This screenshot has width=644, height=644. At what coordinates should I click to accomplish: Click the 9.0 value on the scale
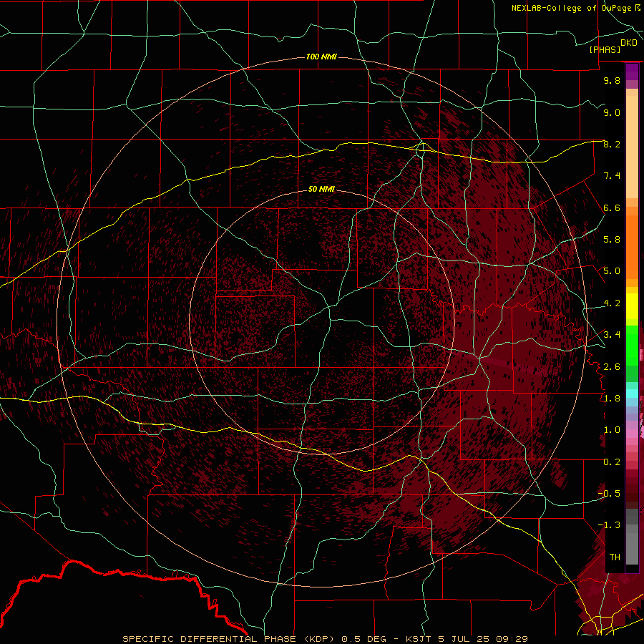coord(612,112)
